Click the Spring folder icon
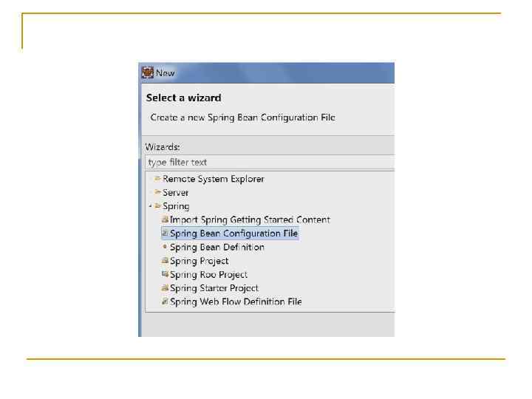Image resolution: width=532 pixels, height=399 pixels. pos(157,205)
